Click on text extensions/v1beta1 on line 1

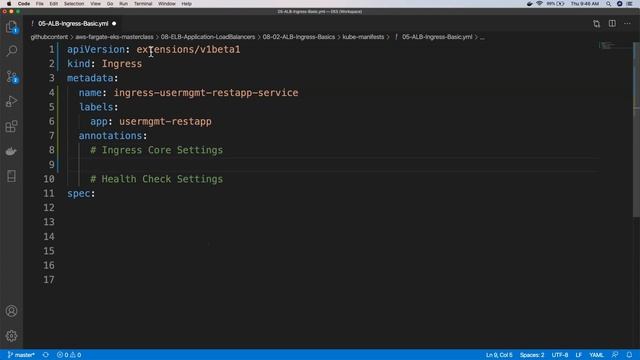(188, 49)
